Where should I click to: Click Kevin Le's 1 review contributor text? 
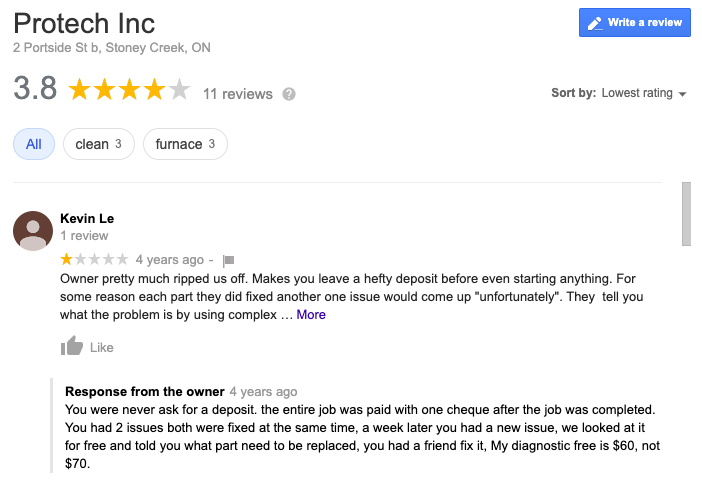coord(84,236)
